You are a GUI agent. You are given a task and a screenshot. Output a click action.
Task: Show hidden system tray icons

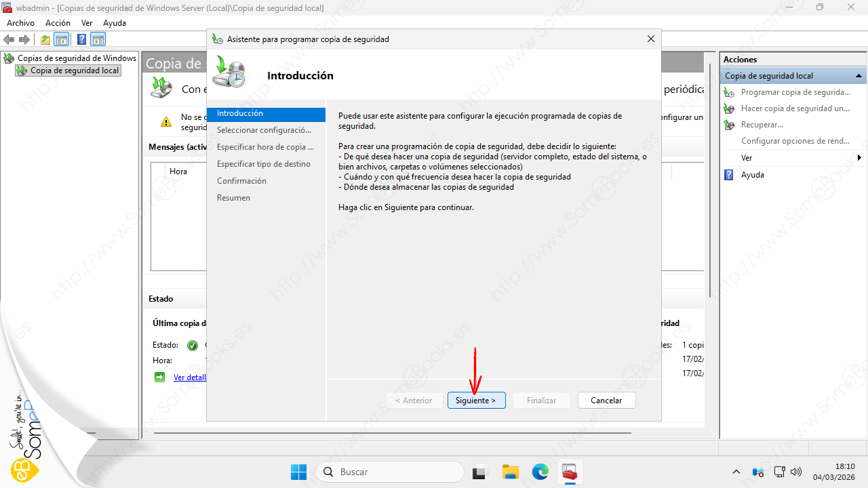[736, 472]
